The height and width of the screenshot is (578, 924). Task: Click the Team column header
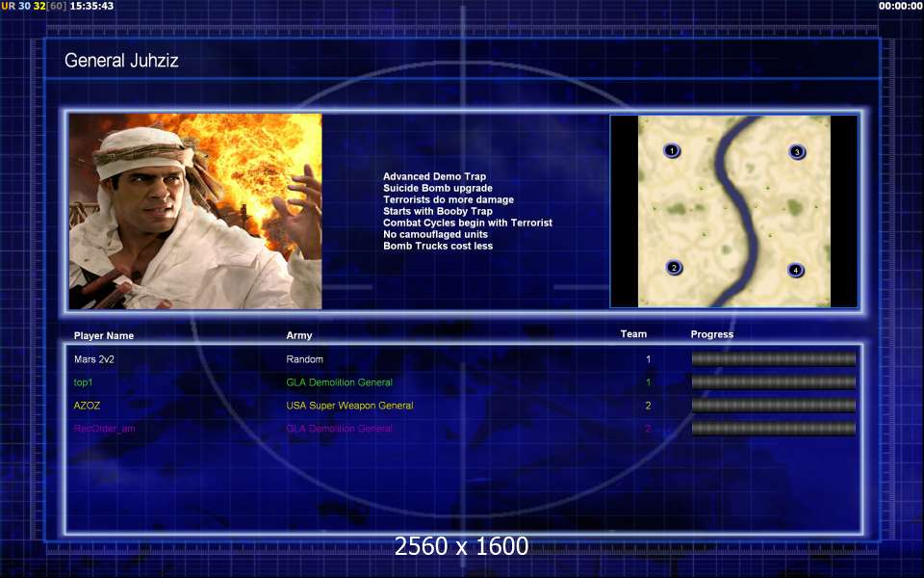(633, 334)
